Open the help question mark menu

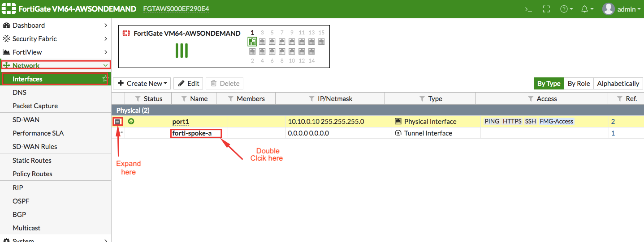pos(566,9)
